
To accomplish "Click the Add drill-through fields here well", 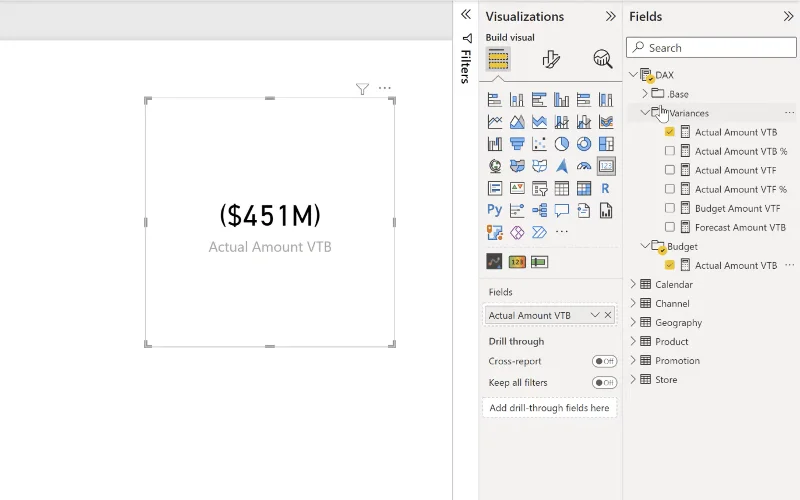I will [x=549, y=408].
